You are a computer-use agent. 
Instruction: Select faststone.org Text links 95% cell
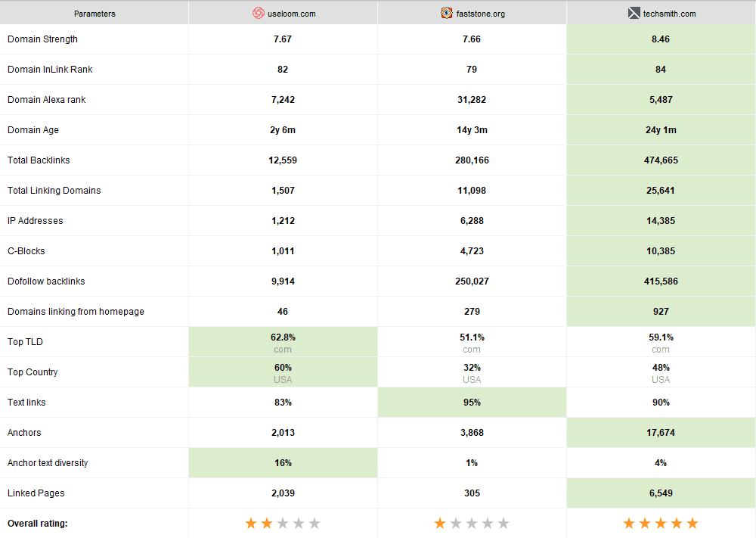click(x=472, y=403)
